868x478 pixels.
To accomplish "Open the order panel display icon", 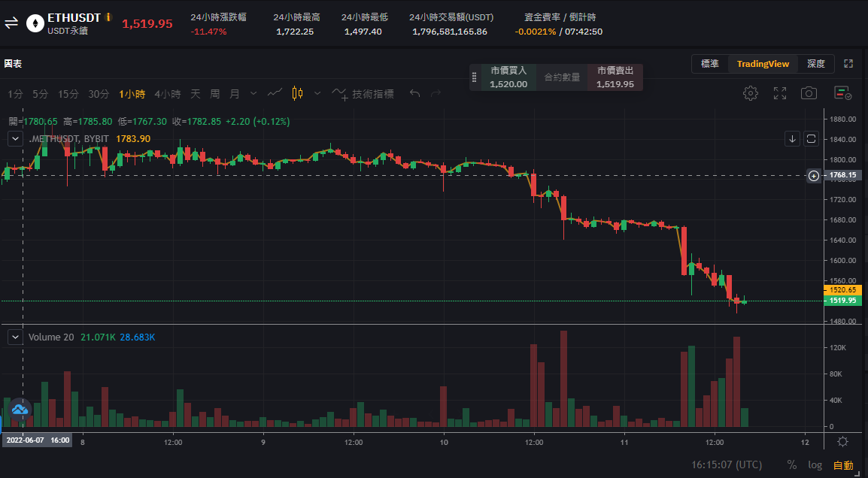I will pyautogui.click(x=842, y=93).
